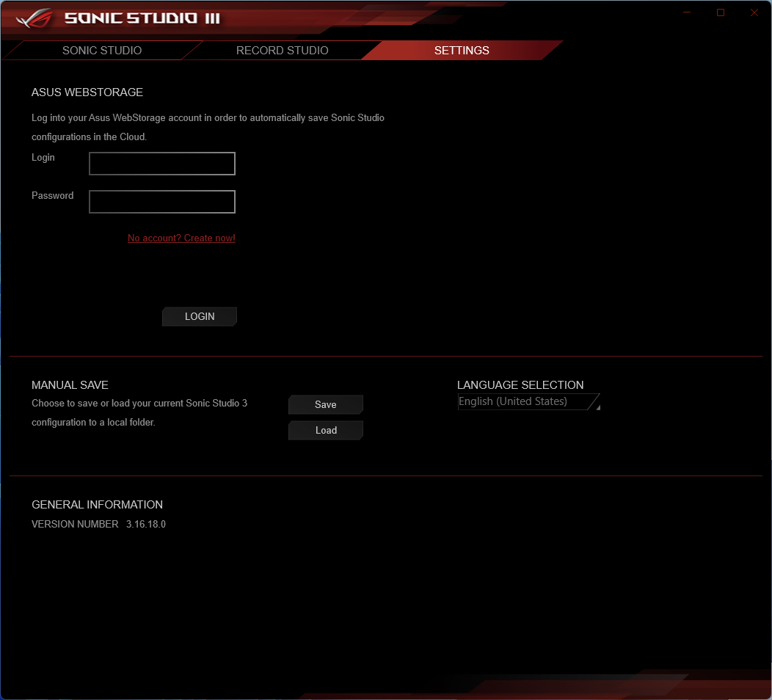Switch to the SONIC STUDIO tab

101,51
